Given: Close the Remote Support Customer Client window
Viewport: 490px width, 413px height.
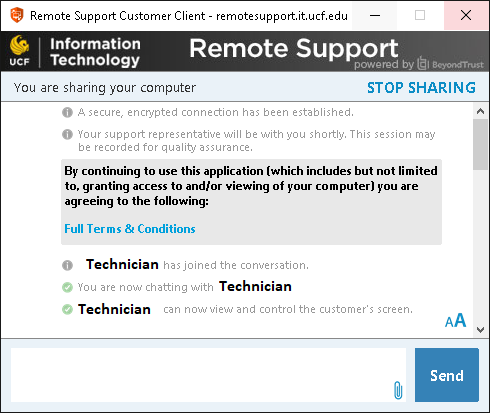Looking at the screenshot, I should 466,15.
